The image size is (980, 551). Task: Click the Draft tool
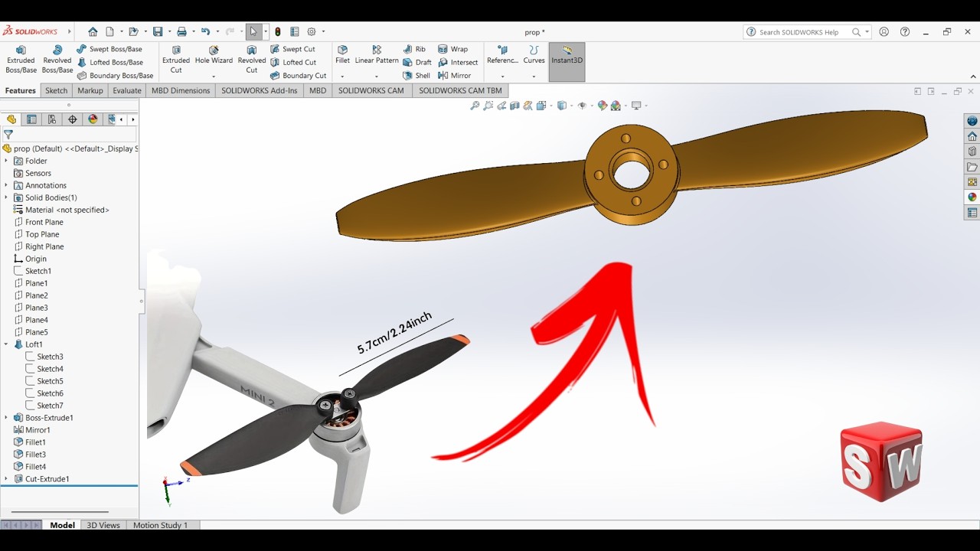tap(417, 62)
